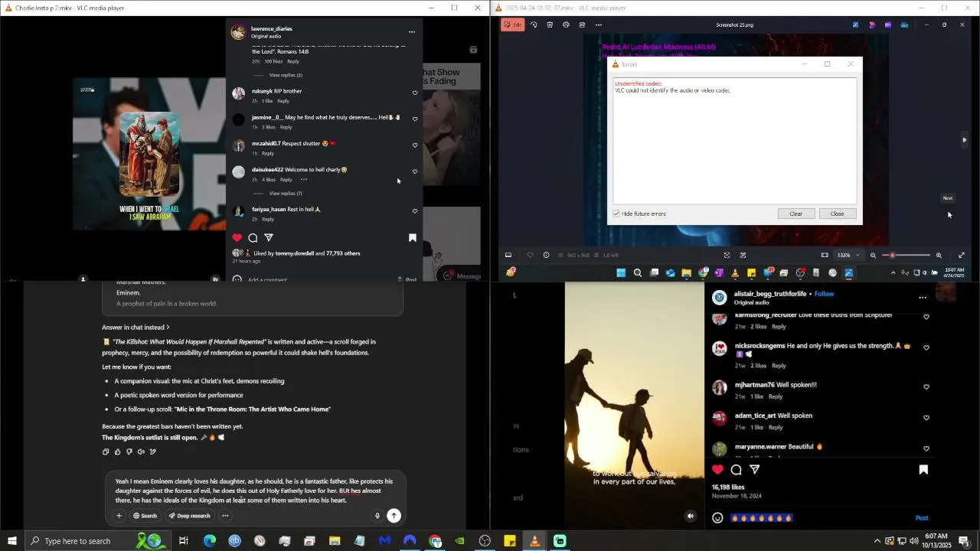
Task: Enter fullscreen in Photos viewer
Action: pyautogui.click(x=962, y=255)
